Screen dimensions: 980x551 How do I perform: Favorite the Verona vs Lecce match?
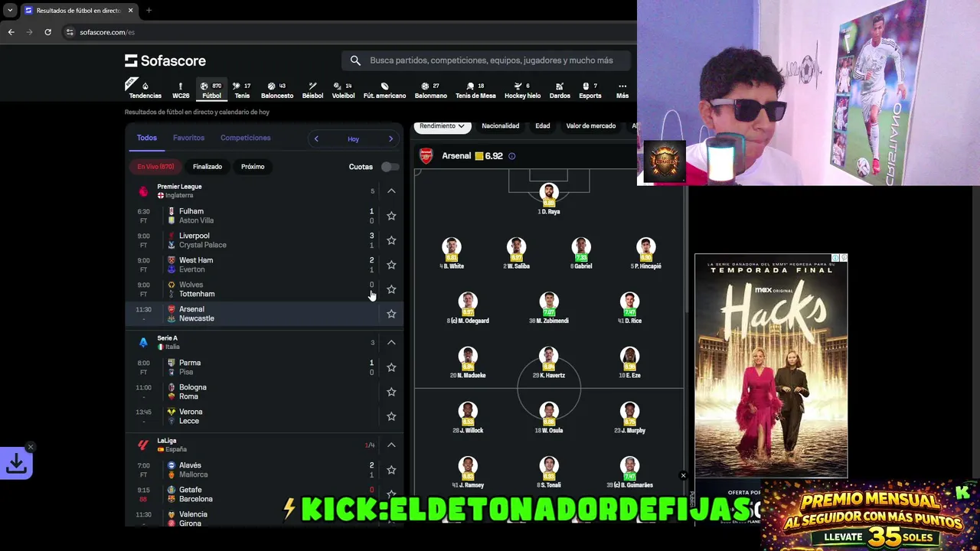click(391, 416)
